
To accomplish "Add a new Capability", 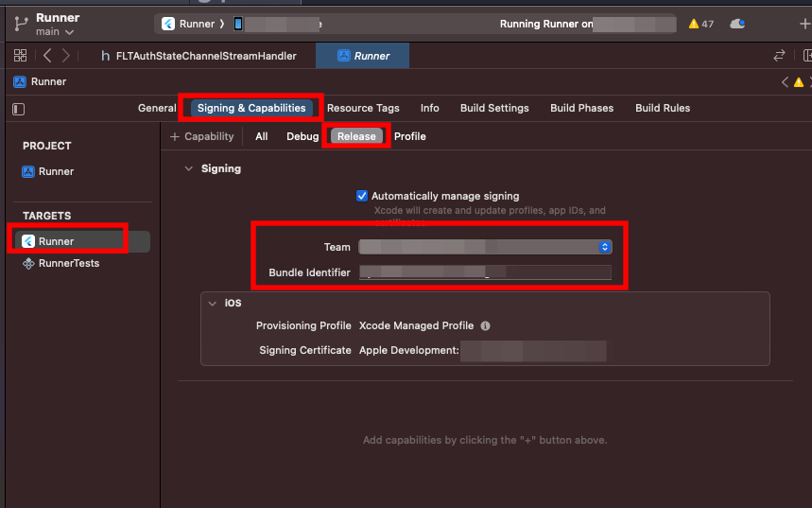I will (202, 136).
